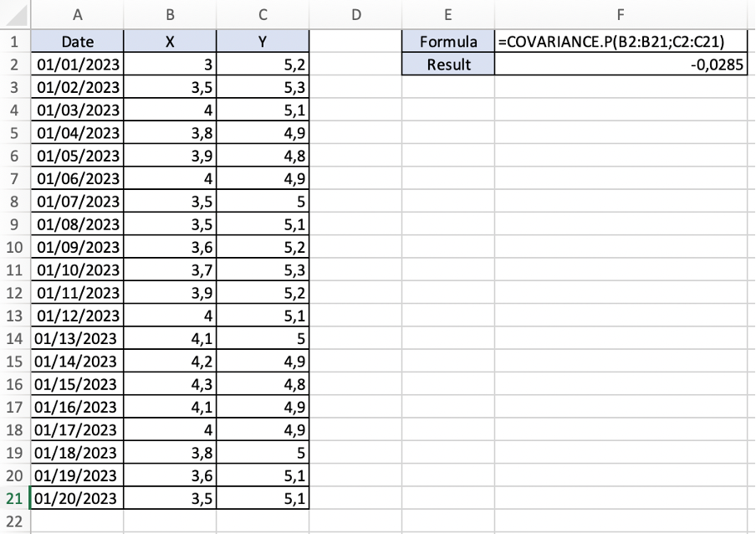756x534 pixels.
Task: Click the result cell showing -0,0285
Action: (620, 64)
